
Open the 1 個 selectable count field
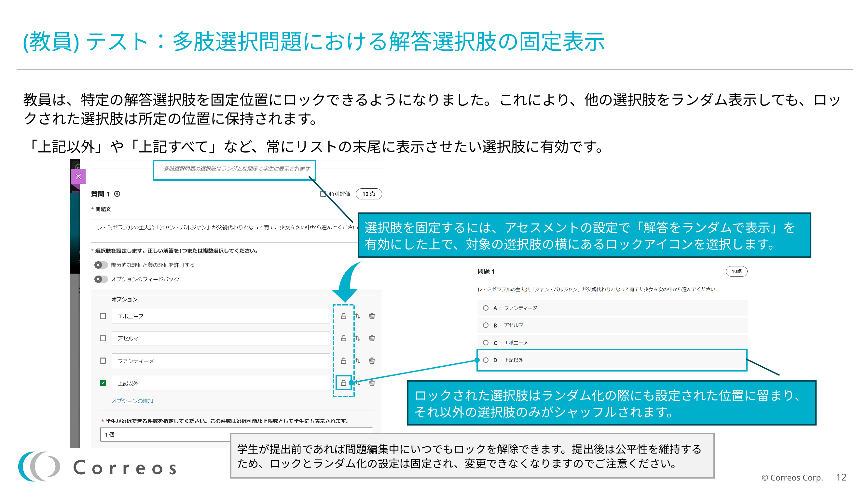[236, 435]
